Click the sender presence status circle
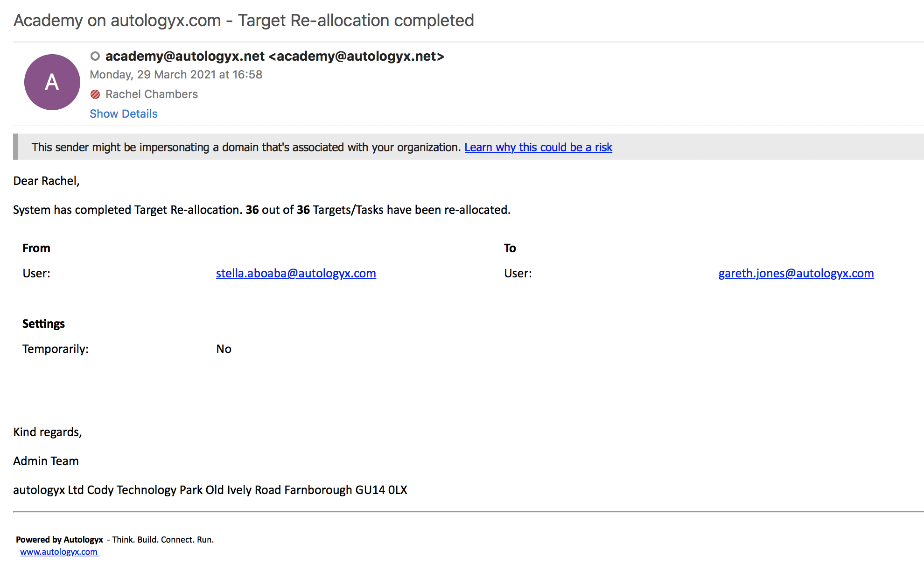The width and height of the screenshot is (924, 565). [95, 56]
